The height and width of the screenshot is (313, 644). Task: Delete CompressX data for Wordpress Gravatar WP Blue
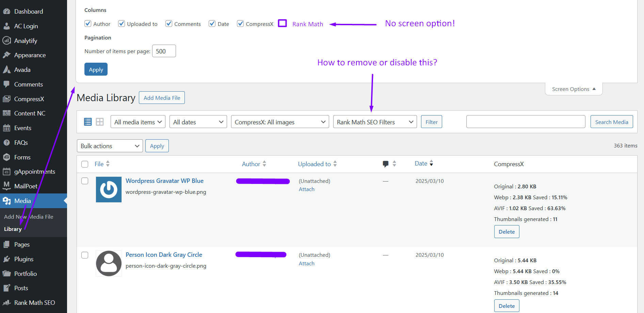(506, 232)
